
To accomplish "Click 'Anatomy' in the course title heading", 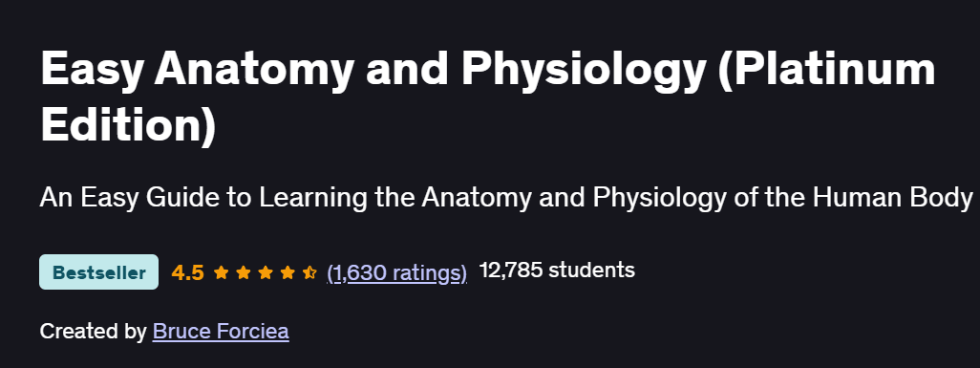I will coord(254,71).
